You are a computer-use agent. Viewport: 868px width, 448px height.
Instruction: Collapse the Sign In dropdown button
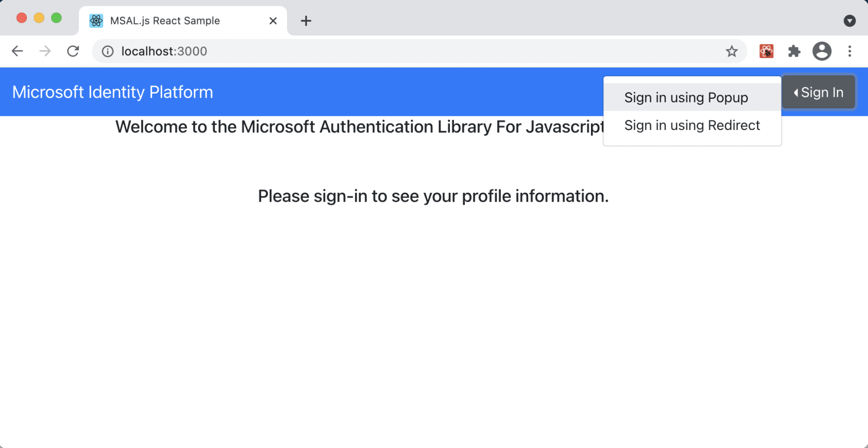tap(818, 92)
